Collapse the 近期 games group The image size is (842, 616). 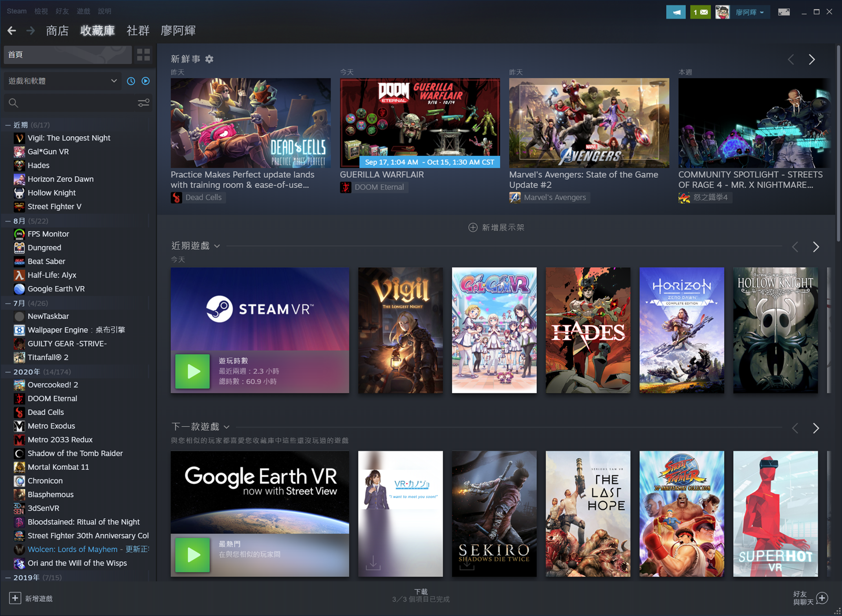tap(8, 125)
